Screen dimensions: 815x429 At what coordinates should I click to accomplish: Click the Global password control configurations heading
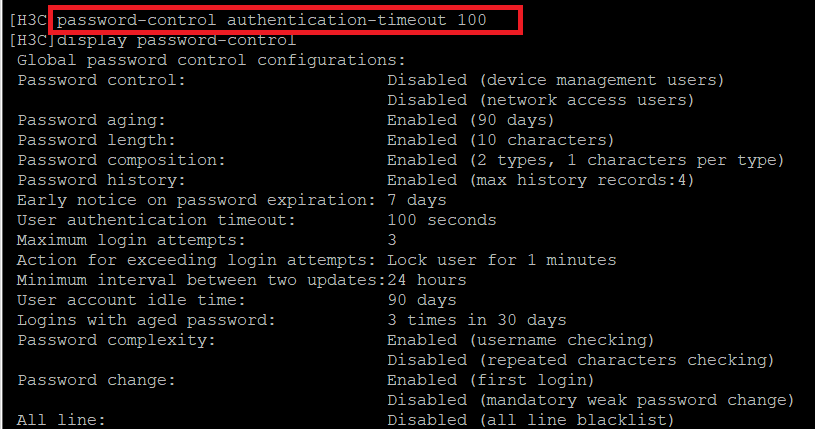tap(211, 60)
